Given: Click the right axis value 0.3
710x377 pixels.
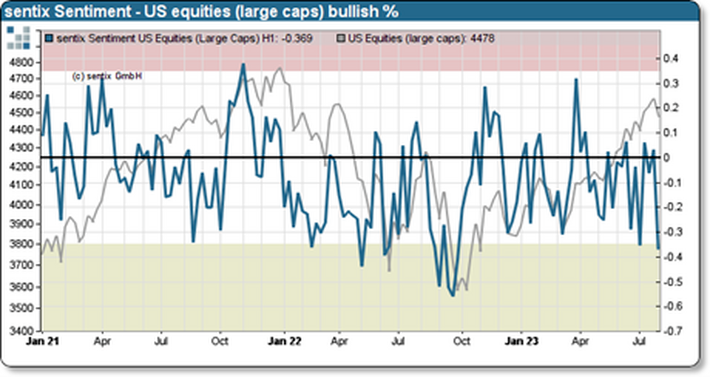Looking at the screenshot, I should coord(671,83).
